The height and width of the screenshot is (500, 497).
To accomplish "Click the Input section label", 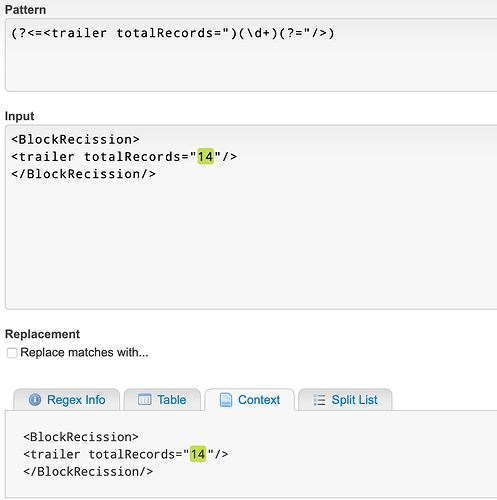I will tap(19, 116).
